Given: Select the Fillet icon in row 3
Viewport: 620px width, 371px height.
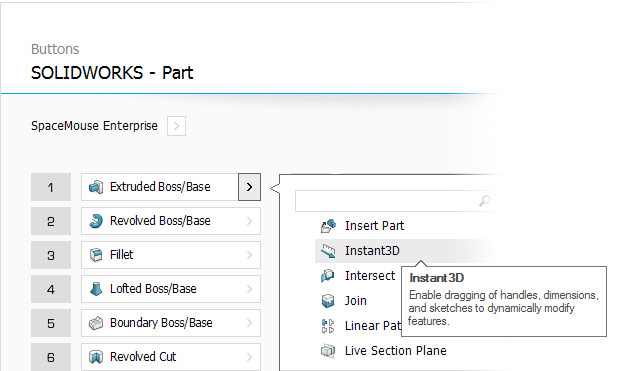Looking at the screenshot, I should [x=96, y=255].
